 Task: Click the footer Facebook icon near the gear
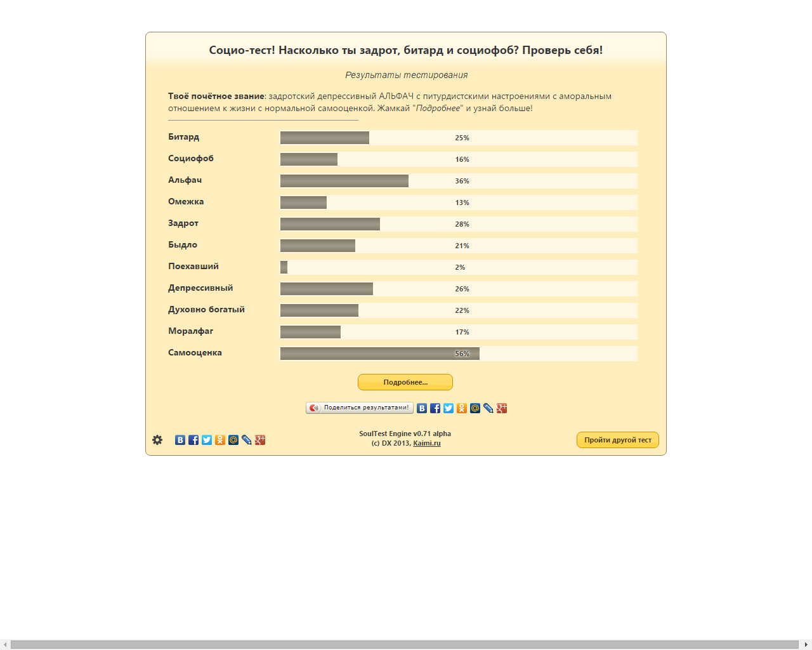click(x=193, y=440)
